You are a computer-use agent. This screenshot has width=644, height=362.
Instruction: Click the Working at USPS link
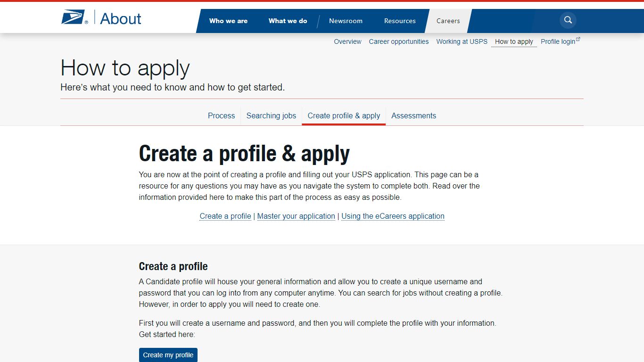click(x=462, y=41)
